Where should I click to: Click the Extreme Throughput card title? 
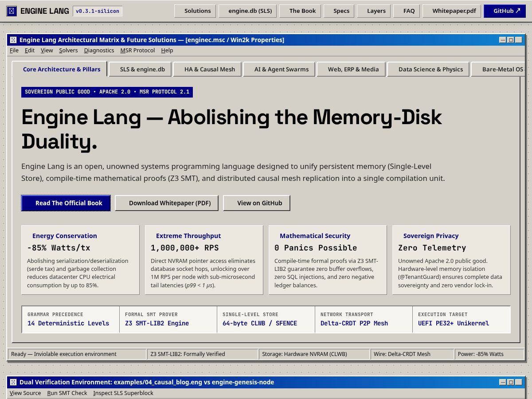pos(188,236)
